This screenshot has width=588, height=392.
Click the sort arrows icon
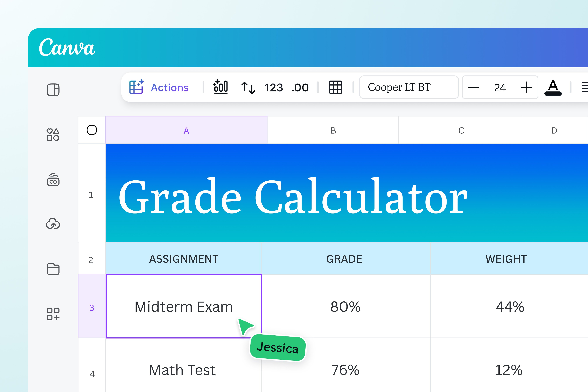pyautogui.click(x=248, y=87)
